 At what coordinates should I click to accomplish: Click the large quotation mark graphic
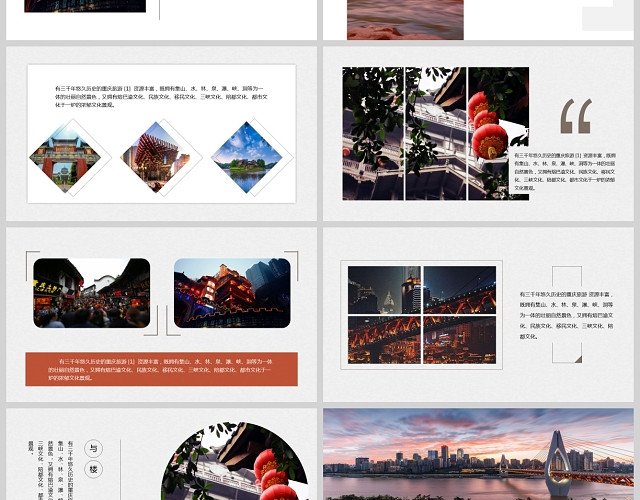pos(576,116)
